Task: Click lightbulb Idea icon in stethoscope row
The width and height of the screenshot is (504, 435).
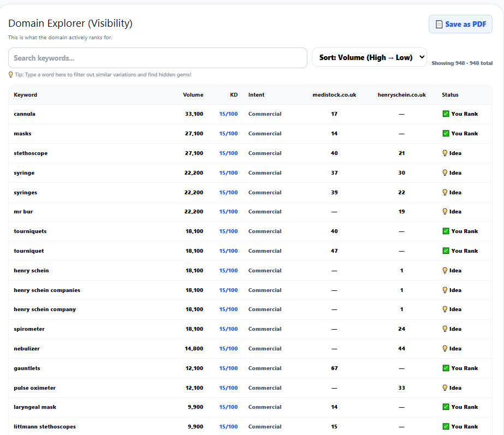Action: pyautogui.click(x=445, y=153)
